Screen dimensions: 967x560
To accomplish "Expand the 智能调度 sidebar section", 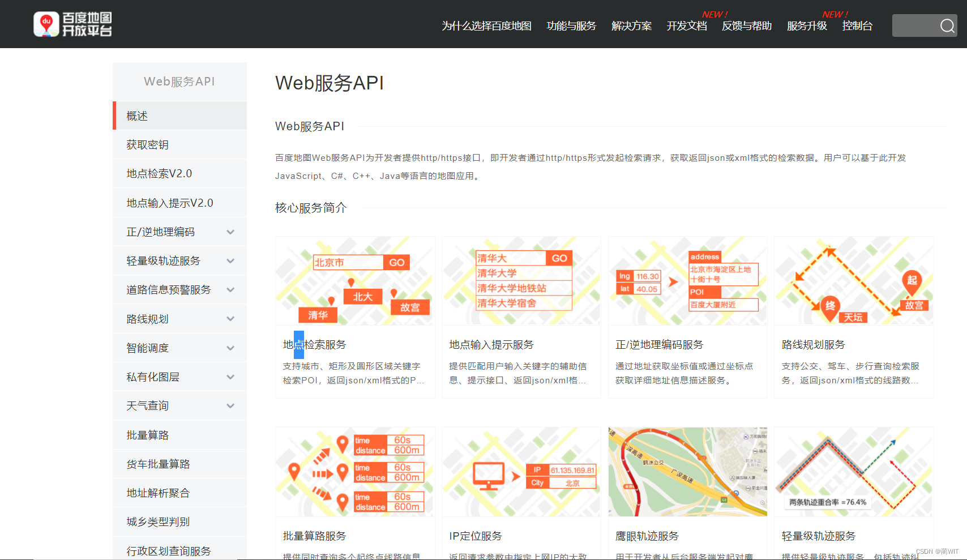I will pyautogui.click(x=230, y=348).
